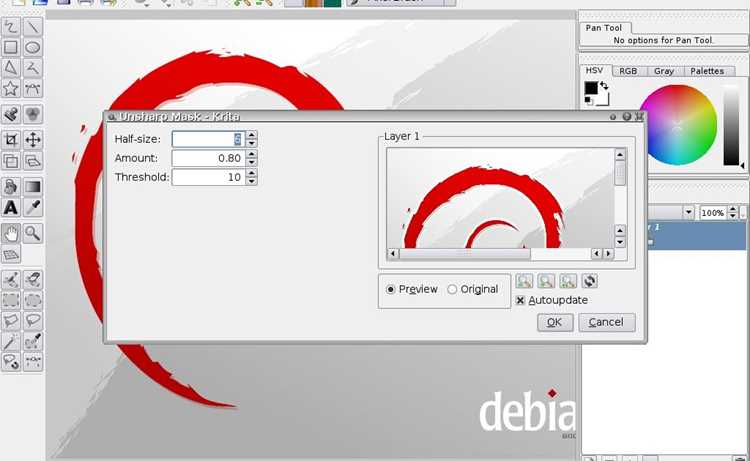Click the refresh preview icon in dialog

coord(589,281)
